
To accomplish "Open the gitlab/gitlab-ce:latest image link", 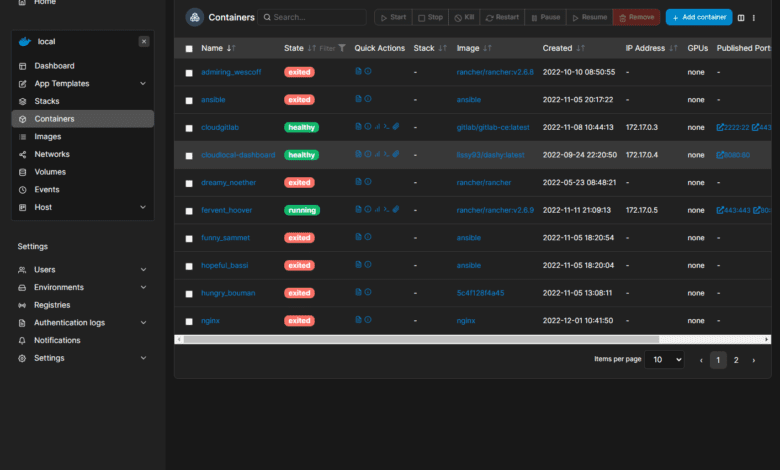I will (493, 127).
